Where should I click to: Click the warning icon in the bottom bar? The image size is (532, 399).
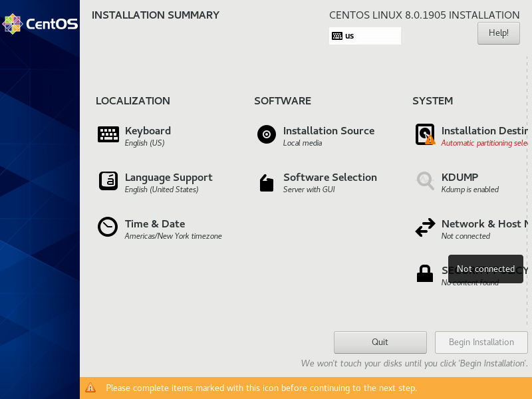point(90,388)
